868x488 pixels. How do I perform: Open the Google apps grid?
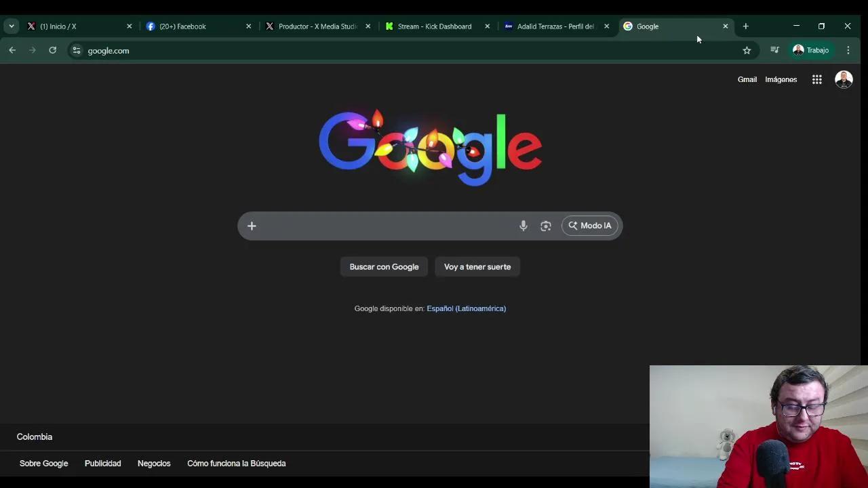[x=817, y=79]
